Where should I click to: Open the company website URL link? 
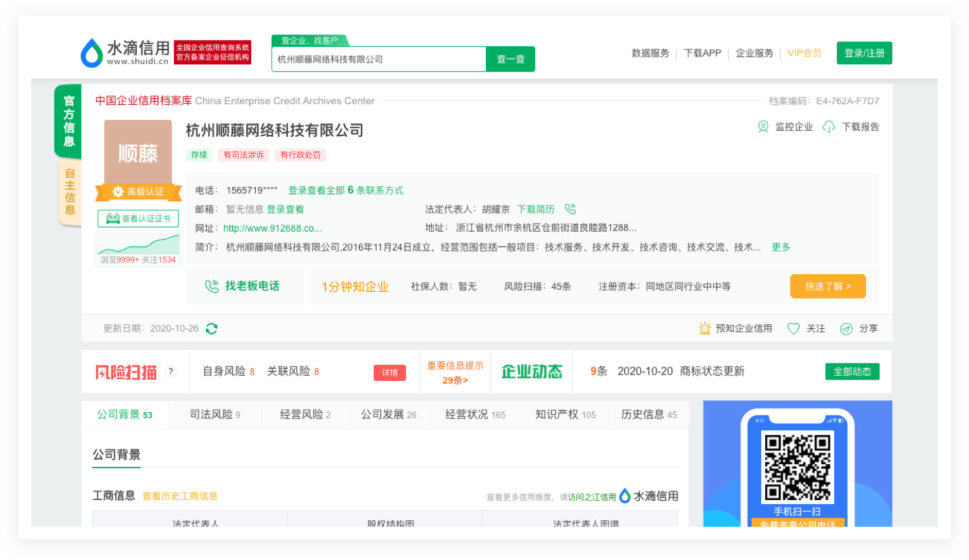(272, 228)
